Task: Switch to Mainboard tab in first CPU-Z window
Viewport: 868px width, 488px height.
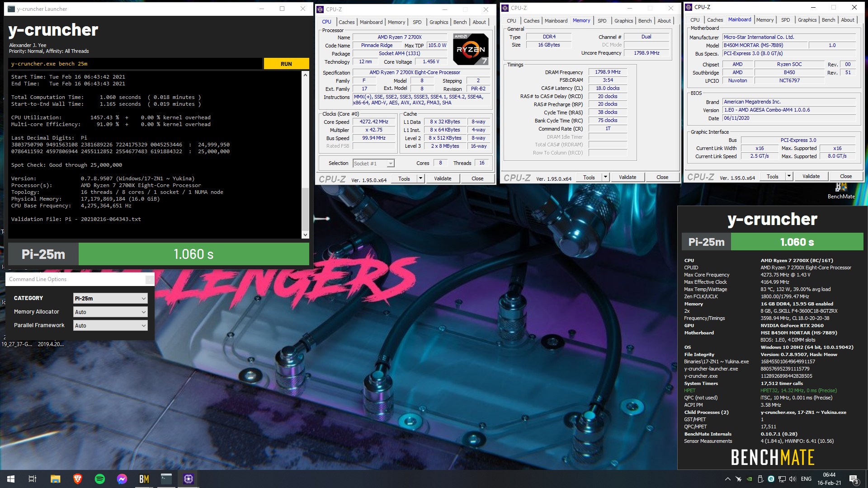Action: pos(371,22)
